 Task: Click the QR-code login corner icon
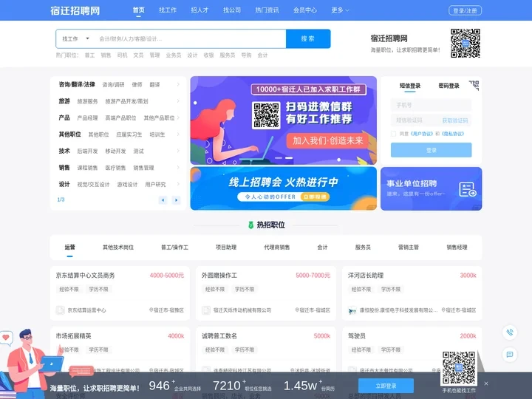point(474,85)
